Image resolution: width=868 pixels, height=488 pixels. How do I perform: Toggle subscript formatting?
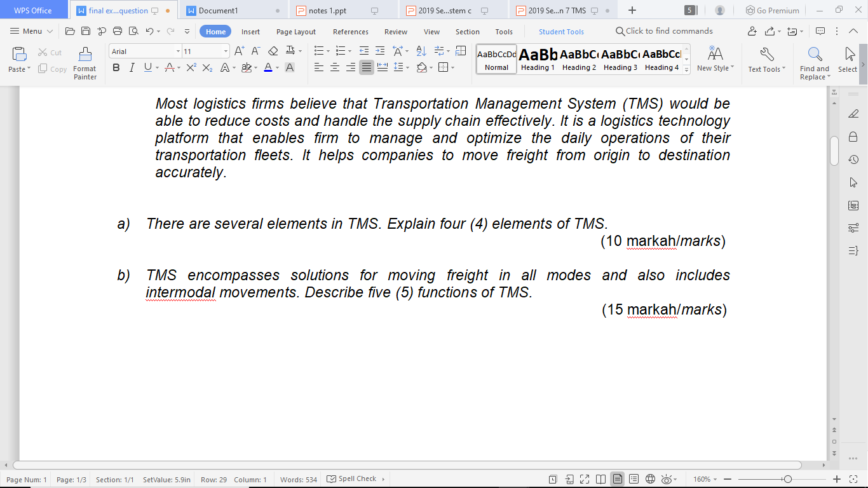[x=207, y=67]
